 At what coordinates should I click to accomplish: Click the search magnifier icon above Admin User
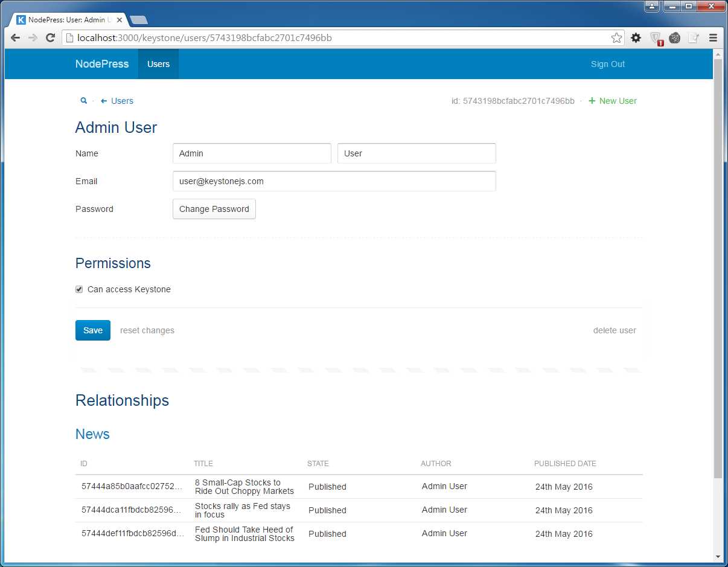(x=84, y=101)
